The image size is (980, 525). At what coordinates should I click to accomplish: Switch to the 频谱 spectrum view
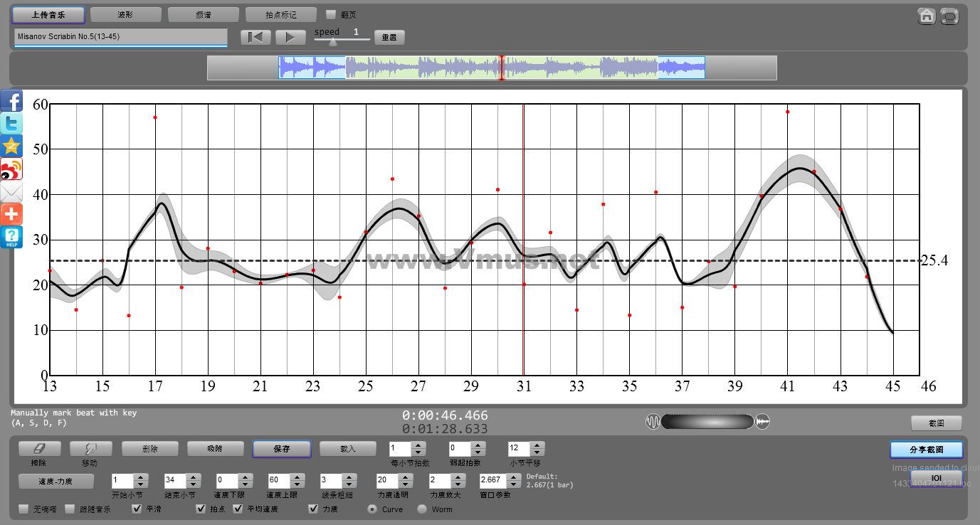click(x=203, y=14)
